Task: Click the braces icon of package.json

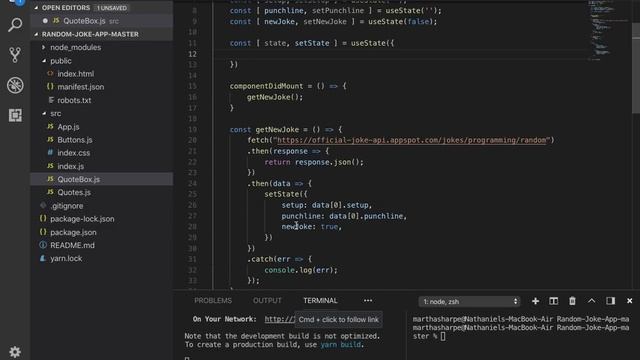Action: [43, 232]
